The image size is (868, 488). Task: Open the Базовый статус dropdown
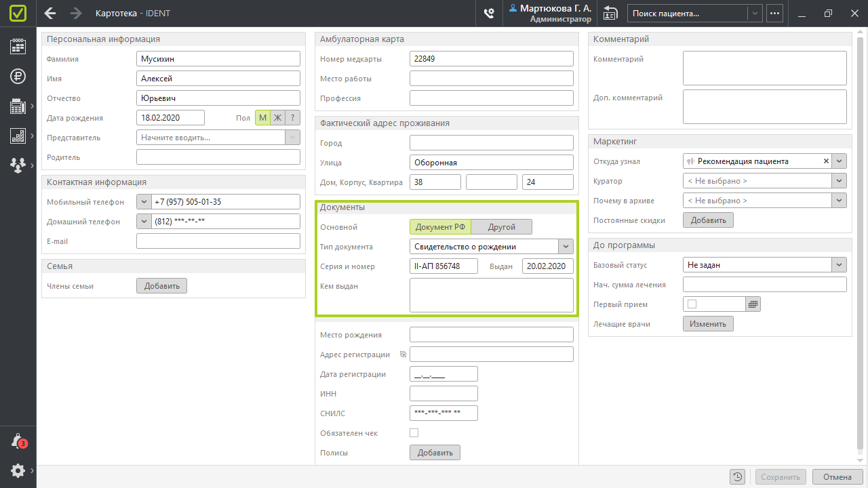click(840, 265)
